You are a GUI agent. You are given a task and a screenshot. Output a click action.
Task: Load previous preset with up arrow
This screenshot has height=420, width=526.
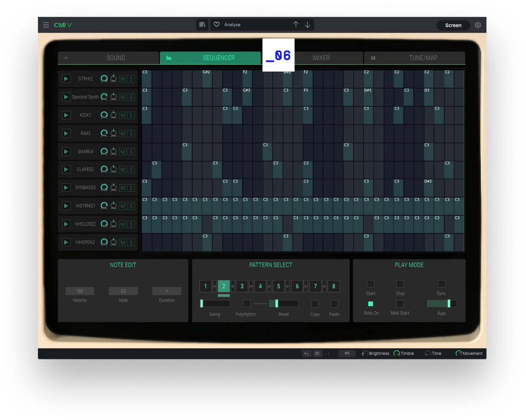[296, 25]
